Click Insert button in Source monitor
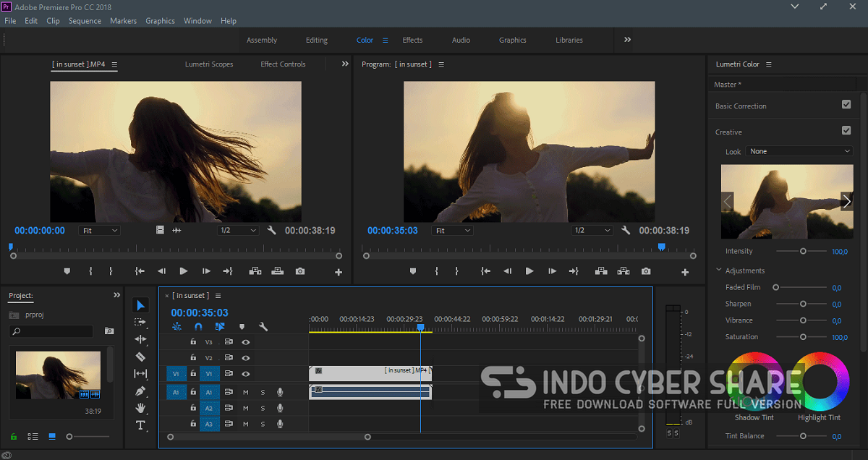 [x=255, y=271]
